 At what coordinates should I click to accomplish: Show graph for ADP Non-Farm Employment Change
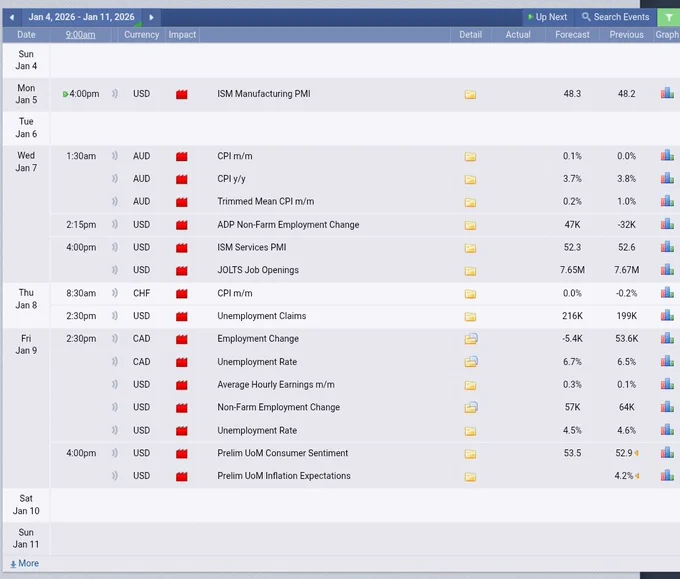click(x=667, y=224)
